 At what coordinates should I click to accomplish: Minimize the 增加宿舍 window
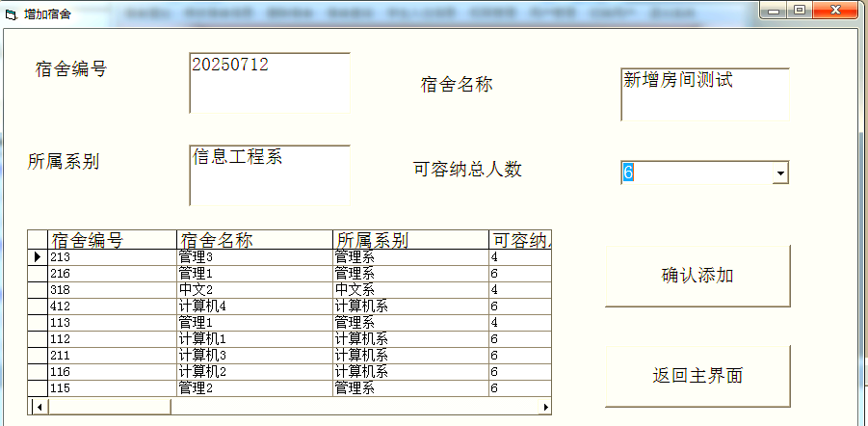pyautogui.click(x=775, y=10)
